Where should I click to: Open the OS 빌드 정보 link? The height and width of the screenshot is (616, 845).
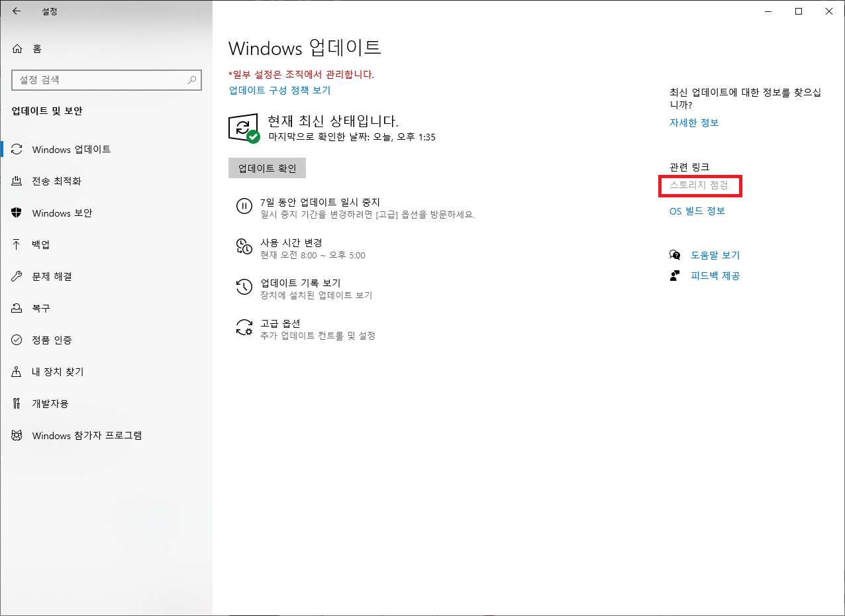tap(697, 211)
